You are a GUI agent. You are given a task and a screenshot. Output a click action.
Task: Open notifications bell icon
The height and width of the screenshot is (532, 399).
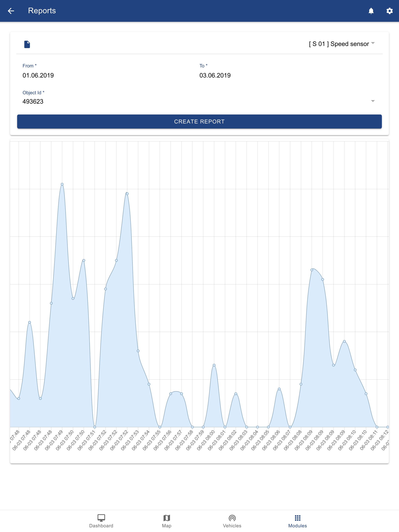tap(371, 11)
